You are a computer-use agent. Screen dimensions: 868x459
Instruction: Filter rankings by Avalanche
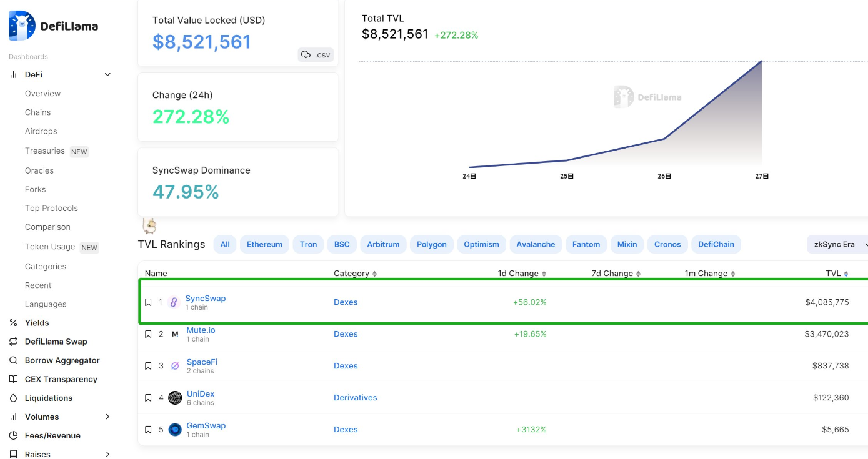pyautogui.click(x=536, y=244)
